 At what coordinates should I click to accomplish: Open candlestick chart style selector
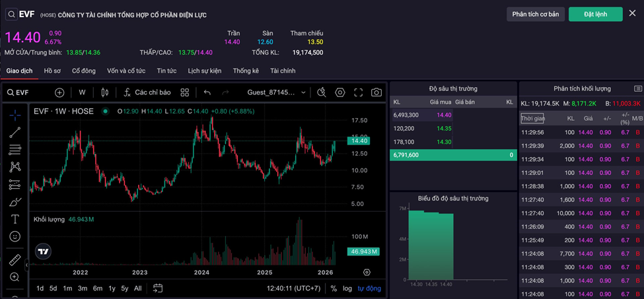[x=104, y=93]
